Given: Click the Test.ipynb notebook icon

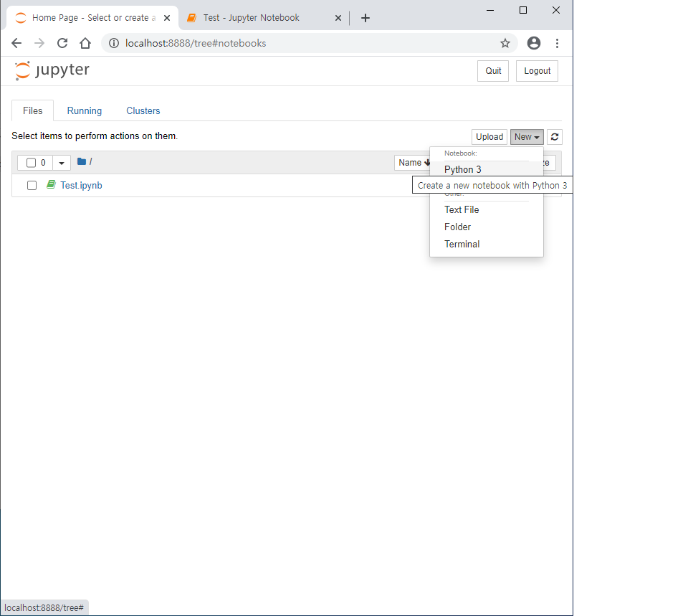Looking at the screenshot, I should 52,185.
